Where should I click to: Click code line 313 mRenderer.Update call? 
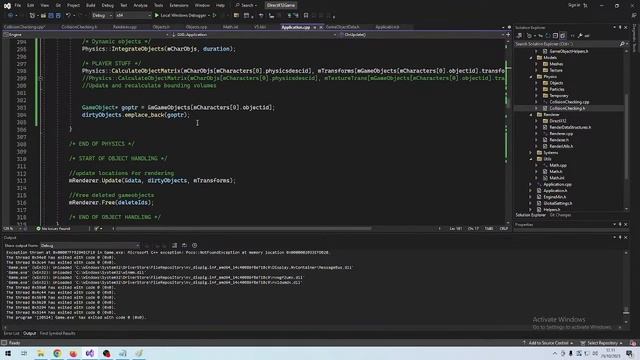pos(152,180)
